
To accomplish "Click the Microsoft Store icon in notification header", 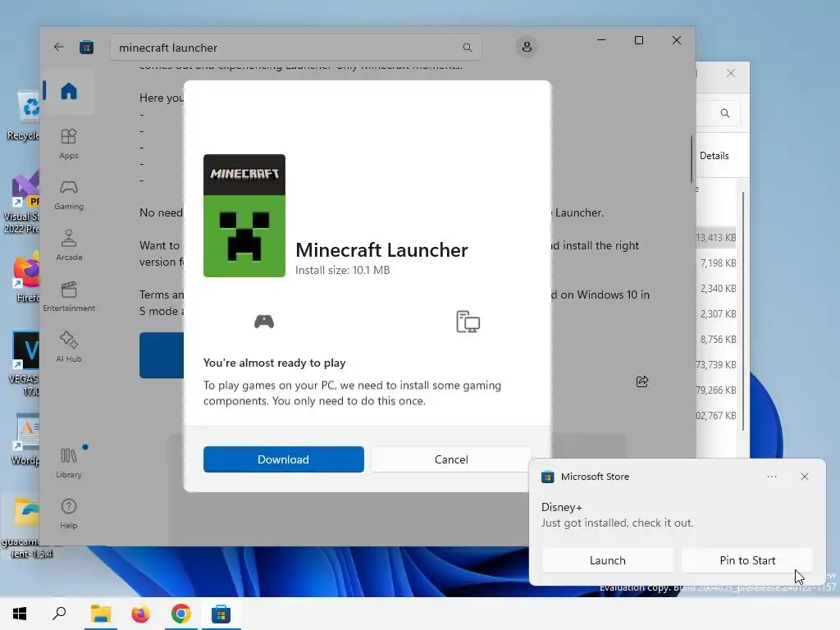I will [x=547, y=477].
